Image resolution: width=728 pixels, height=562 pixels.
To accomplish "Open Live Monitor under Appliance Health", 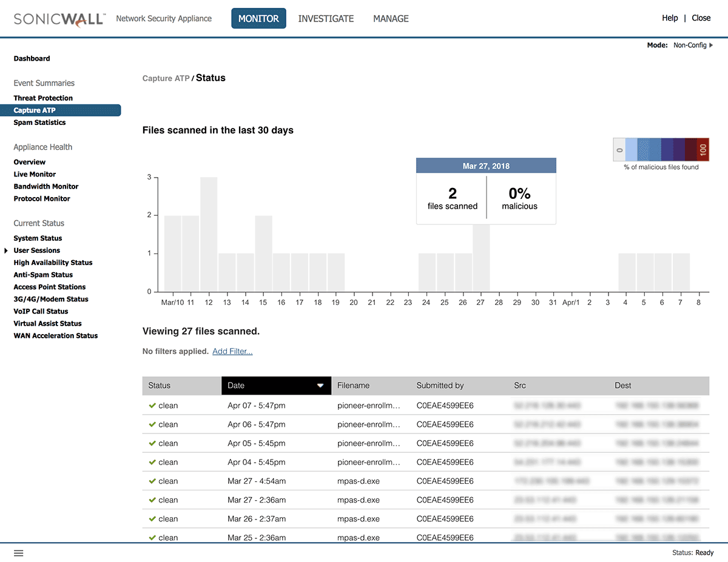I will (35, 175).
